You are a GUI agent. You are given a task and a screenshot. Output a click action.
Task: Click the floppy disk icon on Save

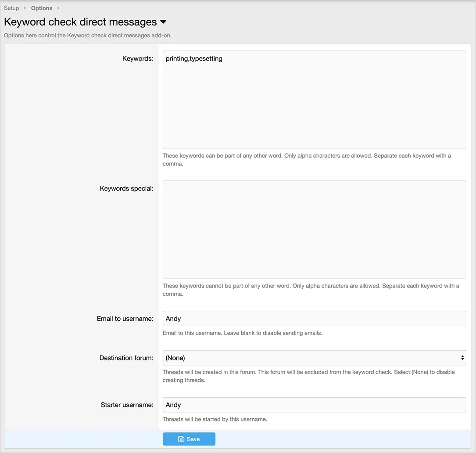[181, 439]
